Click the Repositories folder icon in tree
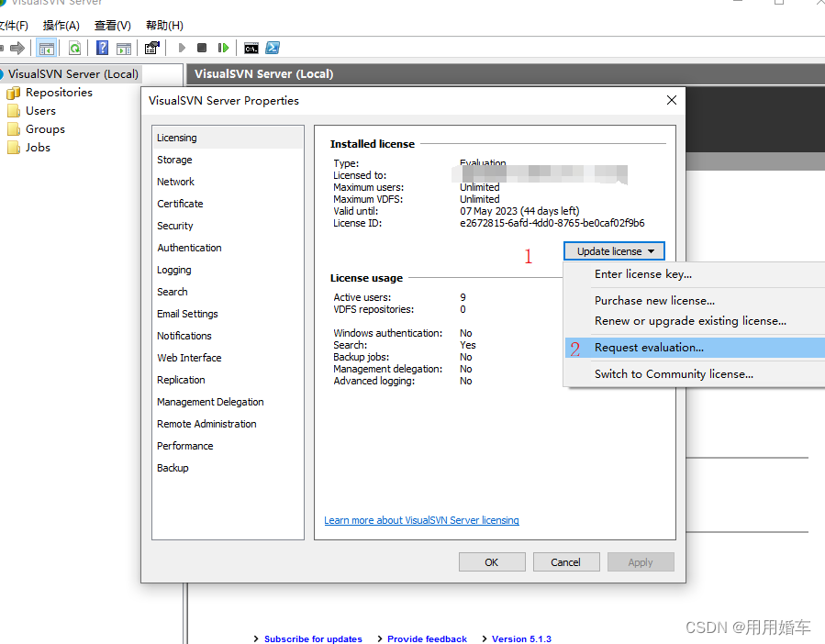 click(x=13, y=94)
